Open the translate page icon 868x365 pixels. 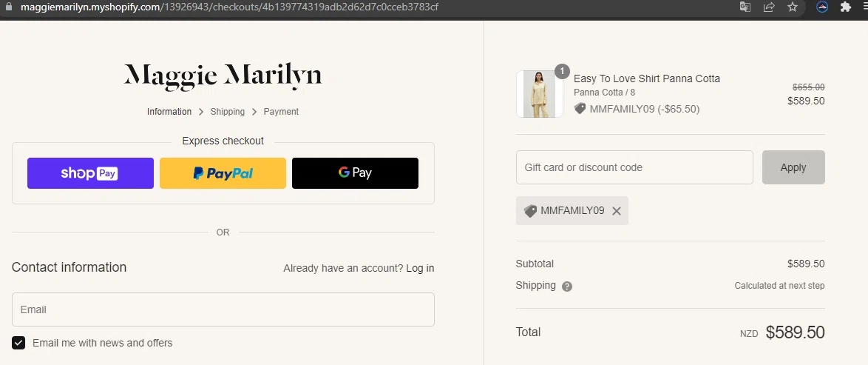click(745, 7)
